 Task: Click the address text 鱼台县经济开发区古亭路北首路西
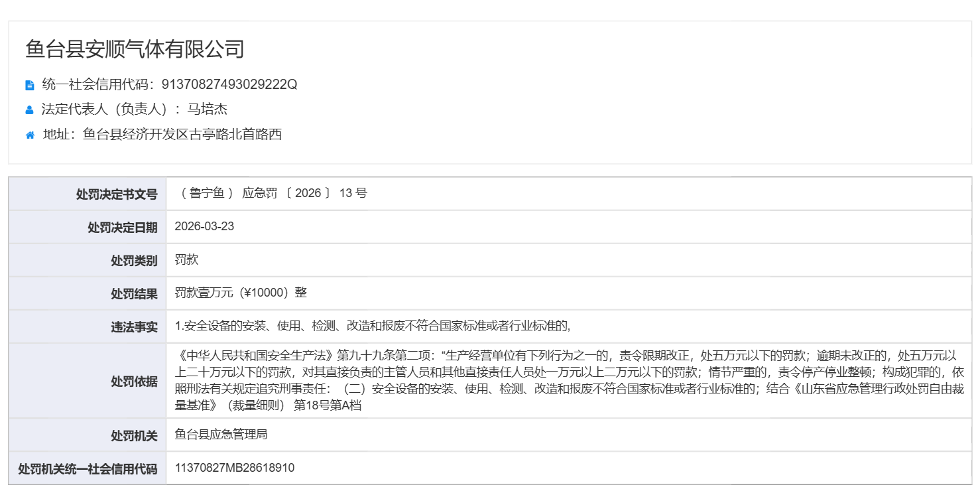[x=182, y=135]
